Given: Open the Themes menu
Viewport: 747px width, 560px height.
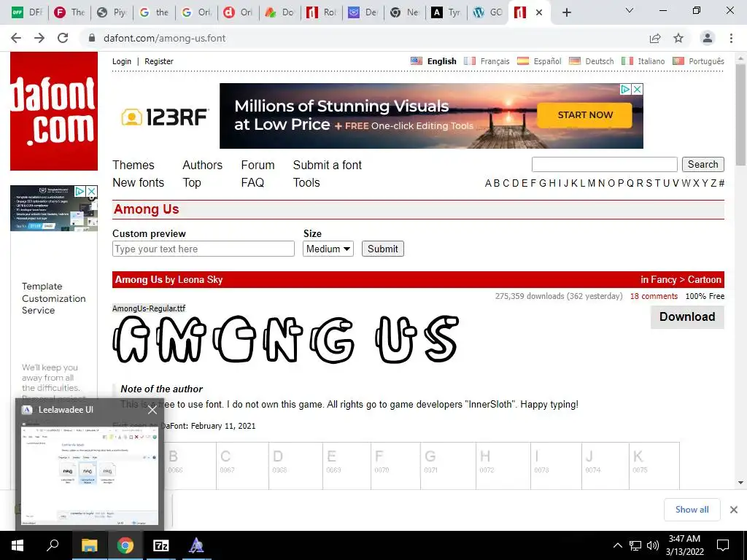Looking at the screenshot, I should click(133, 165).
